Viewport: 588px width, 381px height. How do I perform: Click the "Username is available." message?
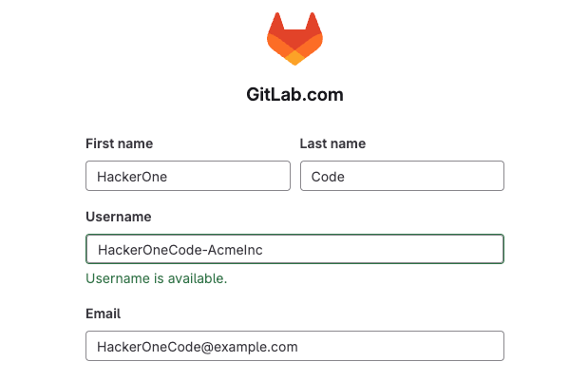coord(156,278)
